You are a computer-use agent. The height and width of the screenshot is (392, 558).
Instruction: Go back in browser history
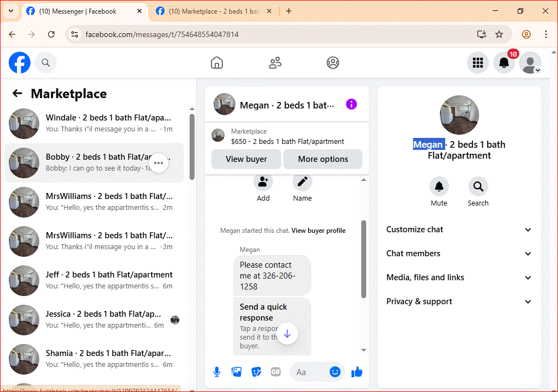(x=12, y=34)
